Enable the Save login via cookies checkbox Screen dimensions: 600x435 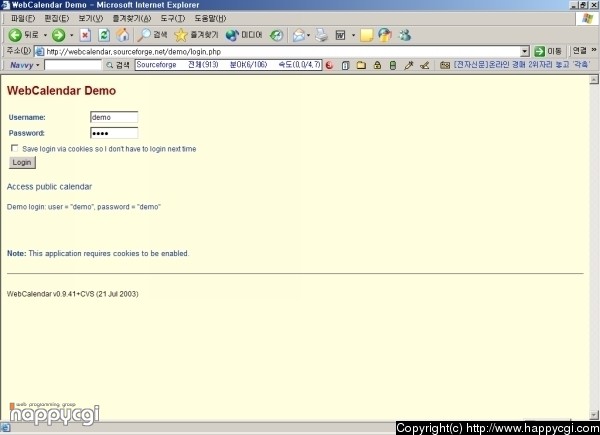pos(15,148)
